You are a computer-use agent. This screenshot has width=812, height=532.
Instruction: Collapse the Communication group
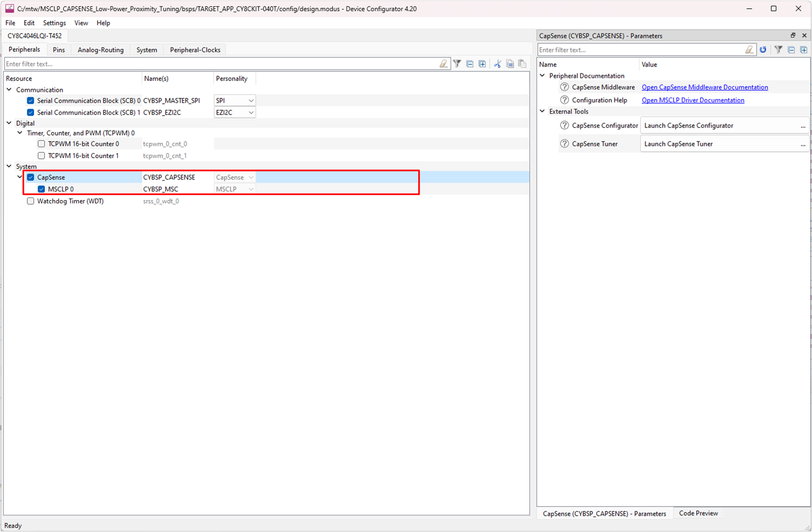9,90
